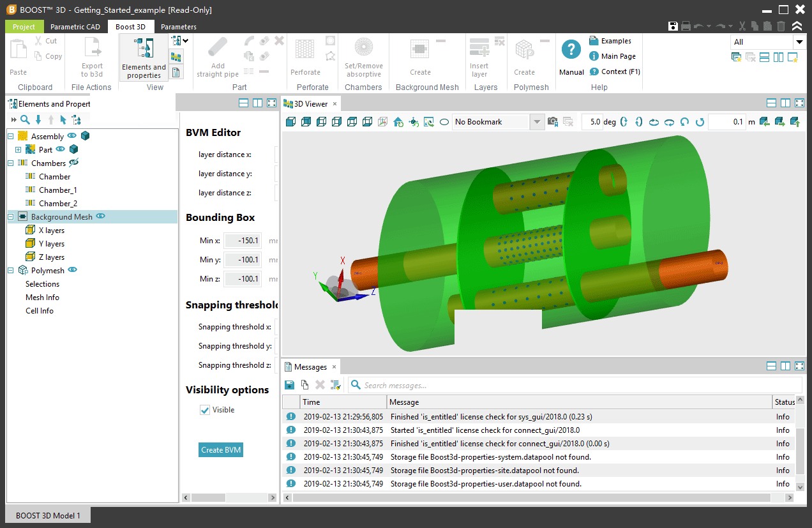The image size is (812, 528).
Task: Click the starred window icon under the All dropdown
Action: point(792,57)
